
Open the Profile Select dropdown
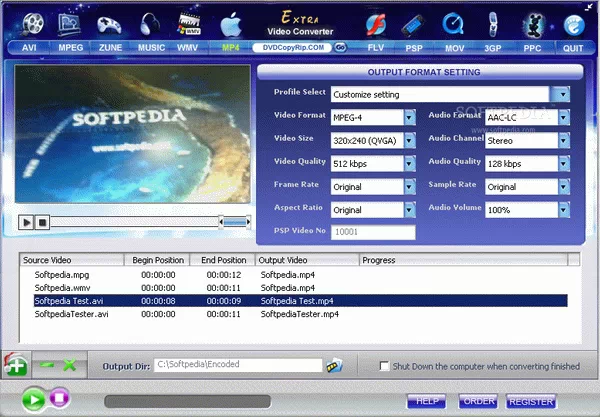coord(564,93)
